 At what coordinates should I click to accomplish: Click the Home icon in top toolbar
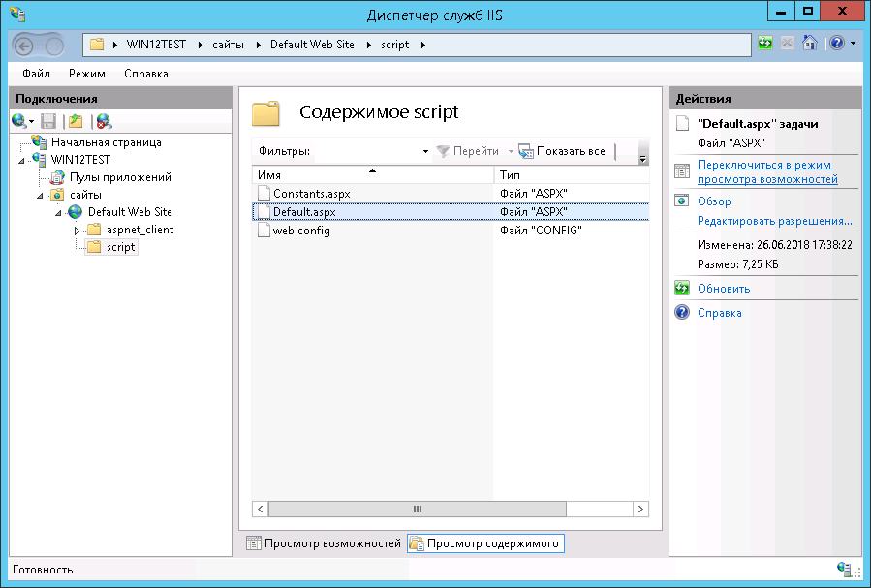tap(809, 45)
